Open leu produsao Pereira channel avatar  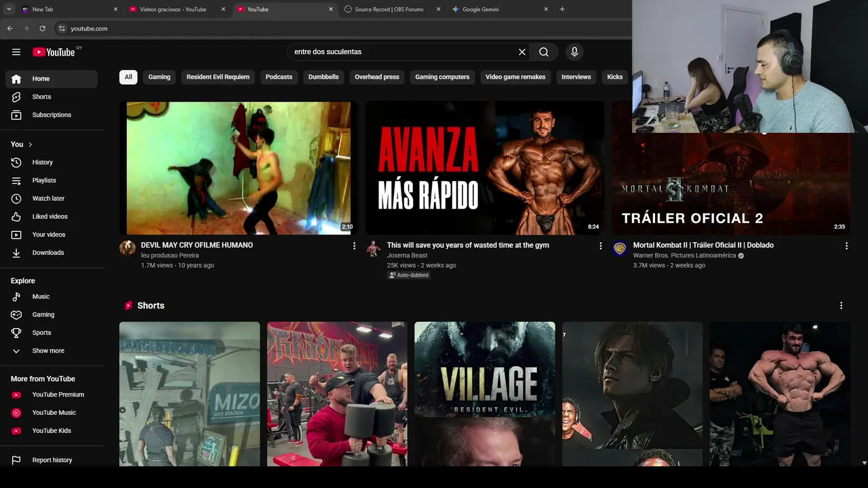[127, 248]
